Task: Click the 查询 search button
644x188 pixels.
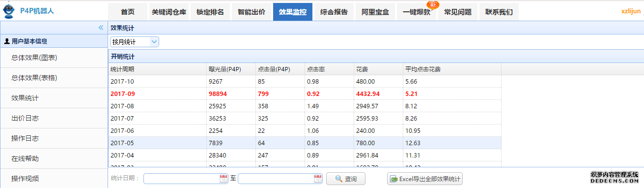Action: (346, 179)
